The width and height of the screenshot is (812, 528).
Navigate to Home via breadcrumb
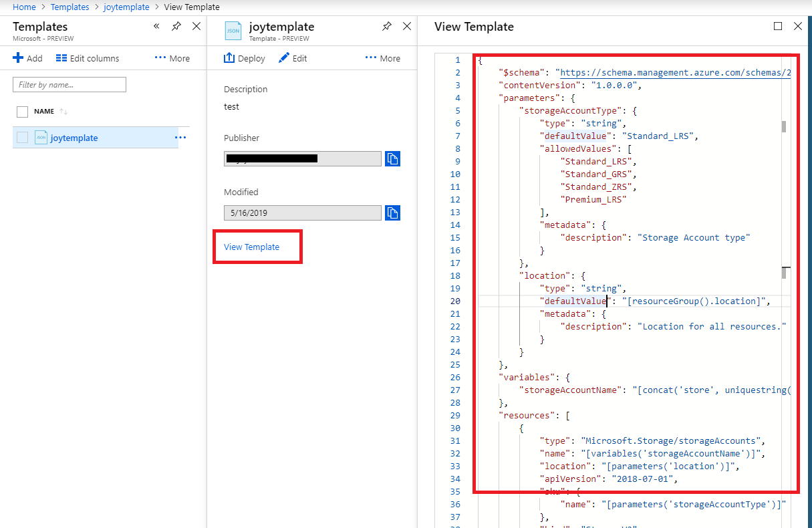[x=24, y=7]
